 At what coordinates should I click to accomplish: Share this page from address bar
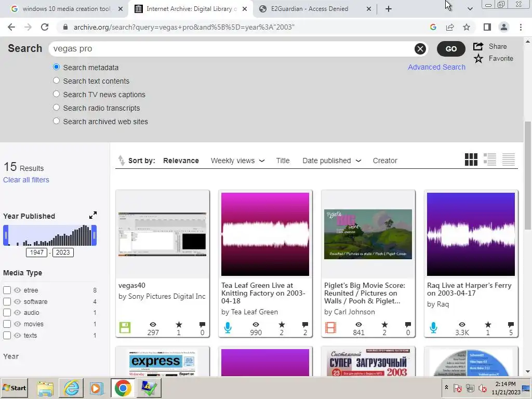[x=450, y=27]
